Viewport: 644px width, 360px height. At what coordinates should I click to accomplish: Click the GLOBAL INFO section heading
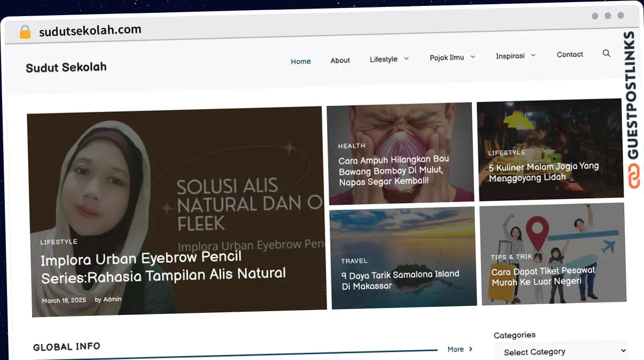click(67, 347)
